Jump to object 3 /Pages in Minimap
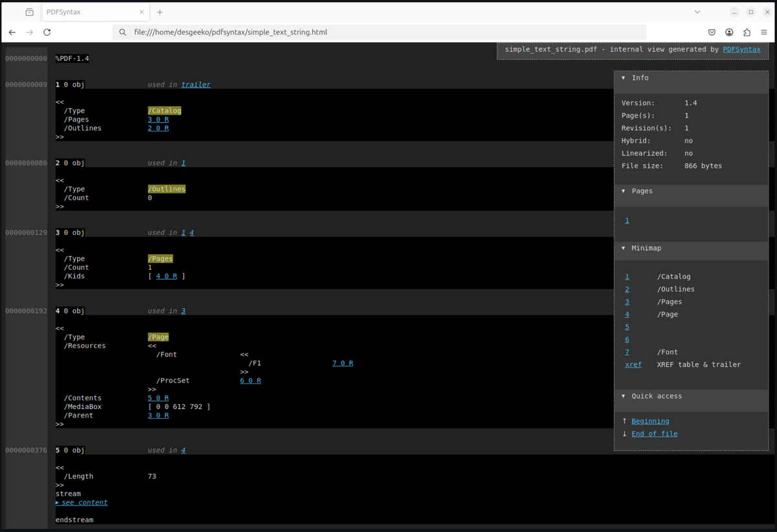777x532 pixels. [627, 302]
